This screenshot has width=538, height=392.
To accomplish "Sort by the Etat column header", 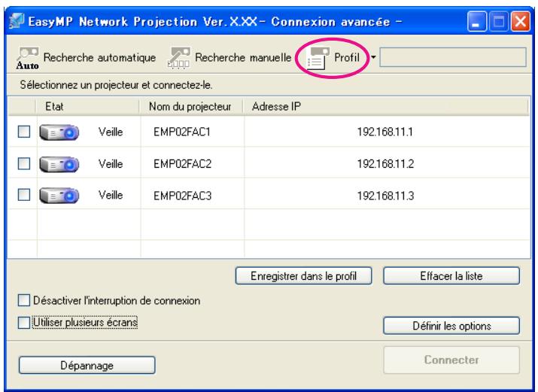I will [x=87, y=107].
